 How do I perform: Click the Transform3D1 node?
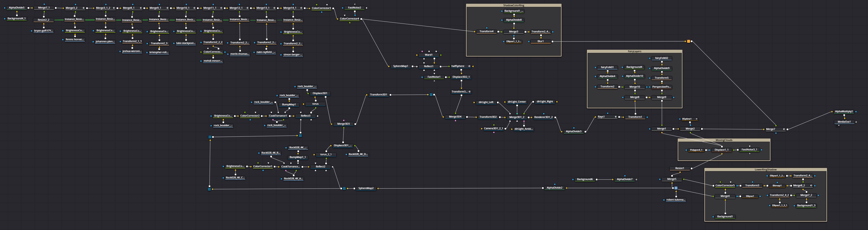(x=378, y=95)
